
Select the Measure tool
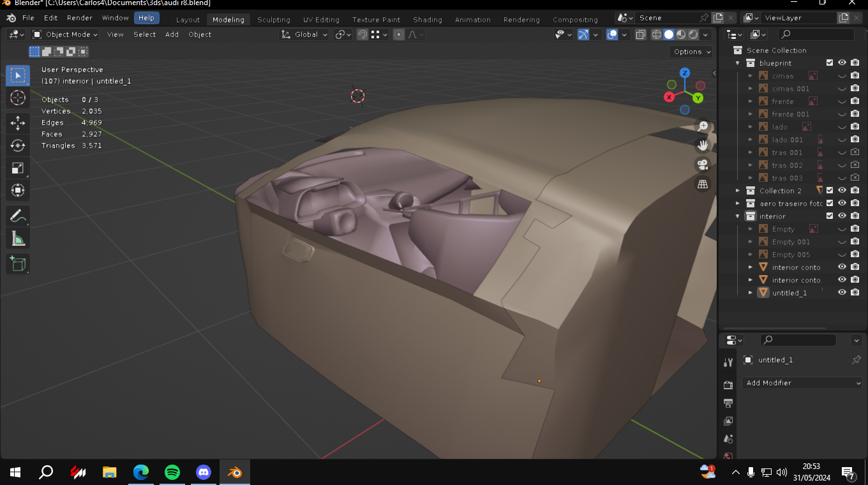pos(18,239)
